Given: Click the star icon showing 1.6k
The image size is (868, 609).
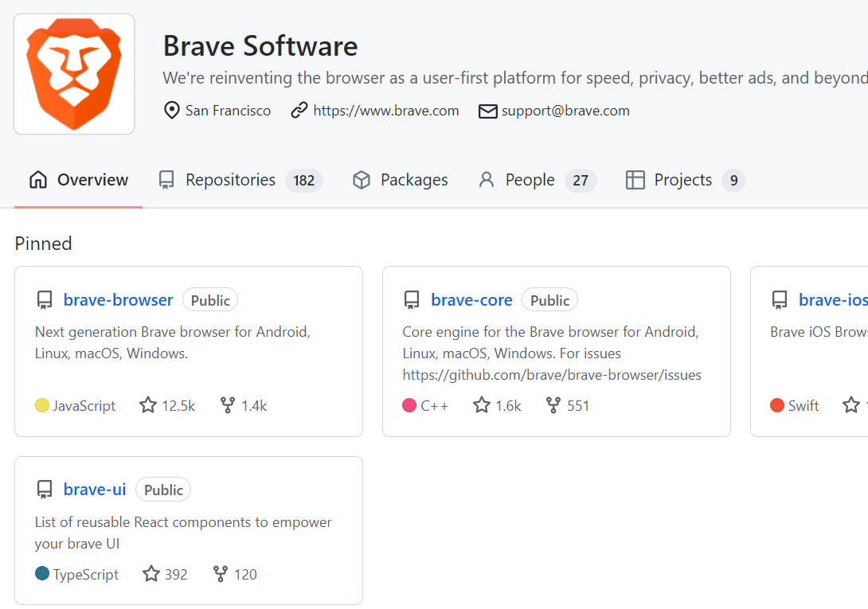Looking at the screenshot, I should click(x=482, y=405).
